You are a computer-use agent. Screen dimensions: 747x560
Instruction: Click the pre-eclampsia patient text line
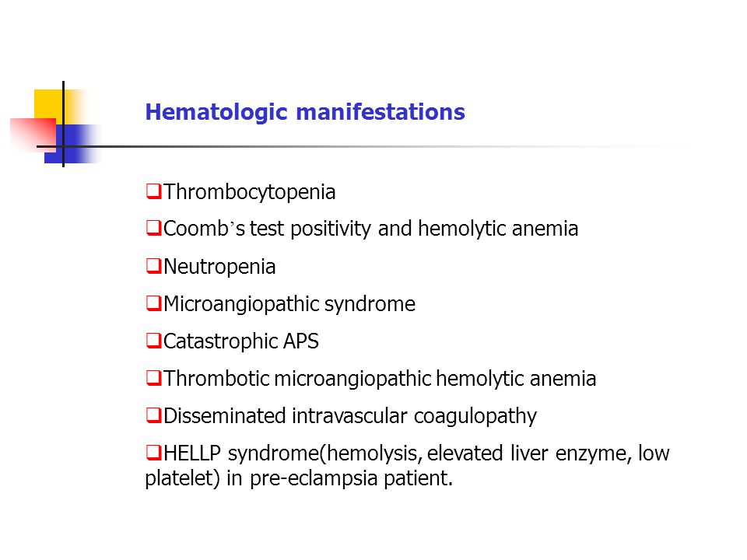(x=299, y=478)
